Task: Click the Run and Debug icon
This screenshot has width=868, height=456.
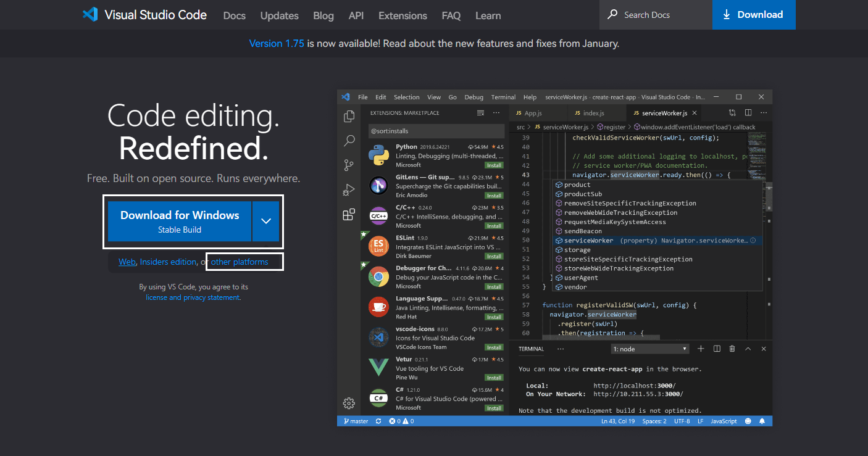Action: click(349, 190)
